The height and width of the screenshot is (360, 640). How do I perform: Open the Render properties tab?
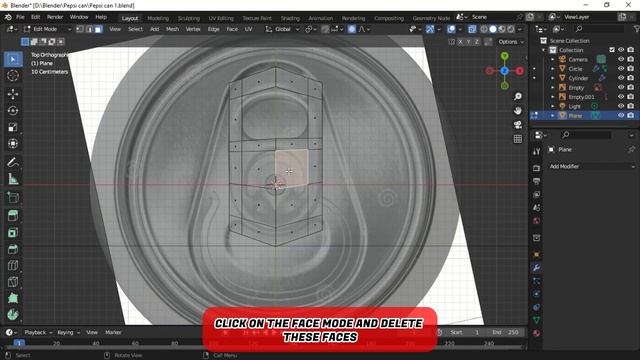click(536, 168)
